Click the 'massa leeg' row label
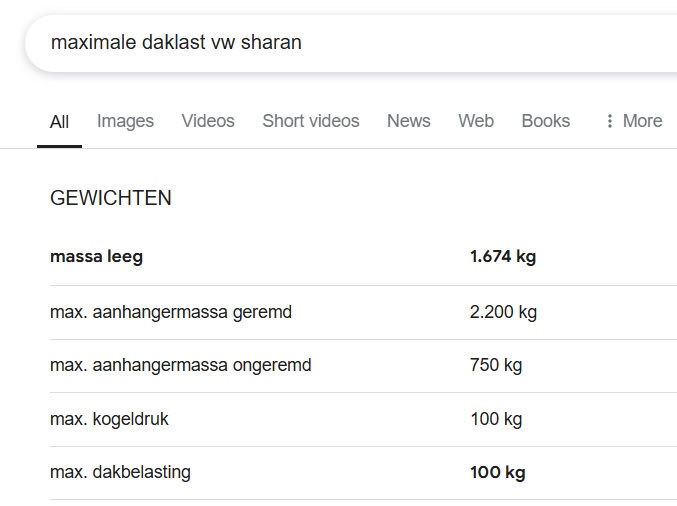 point(96,257)
